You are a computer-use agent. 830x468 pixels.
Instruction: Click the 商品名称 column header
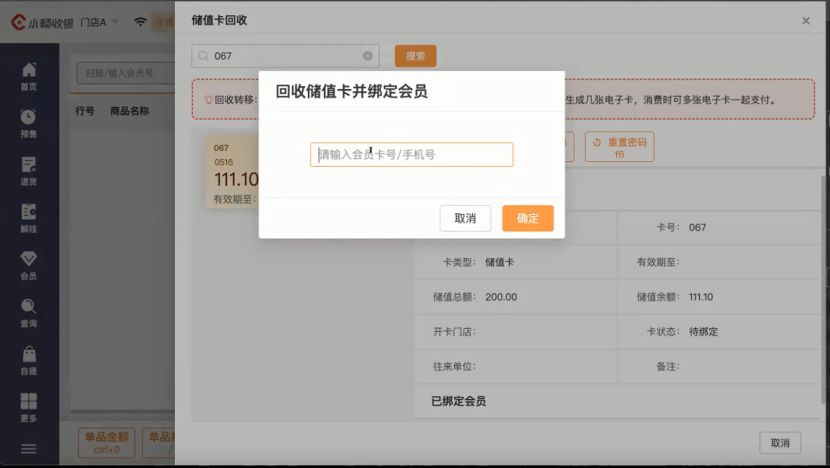click(130, 111)
